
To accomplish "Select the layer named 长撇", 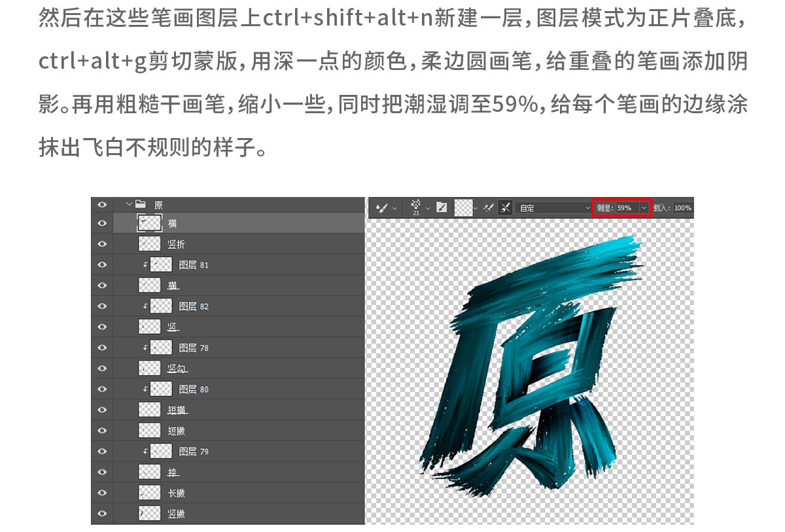I will 176,493.
